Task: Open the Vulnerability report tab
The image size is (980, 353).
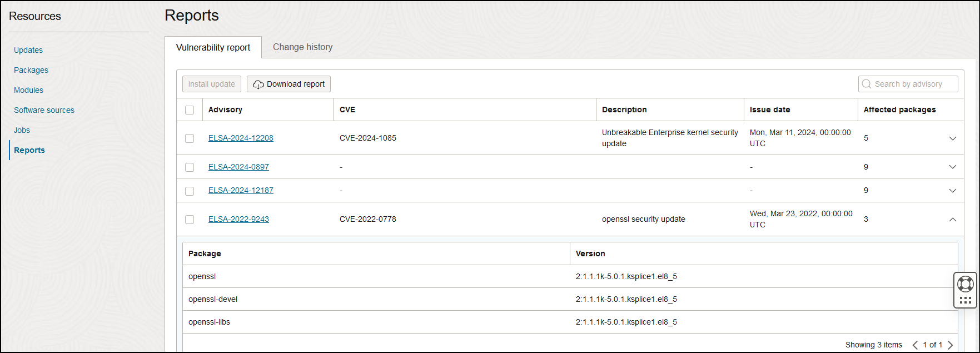Action: (213, 48)
